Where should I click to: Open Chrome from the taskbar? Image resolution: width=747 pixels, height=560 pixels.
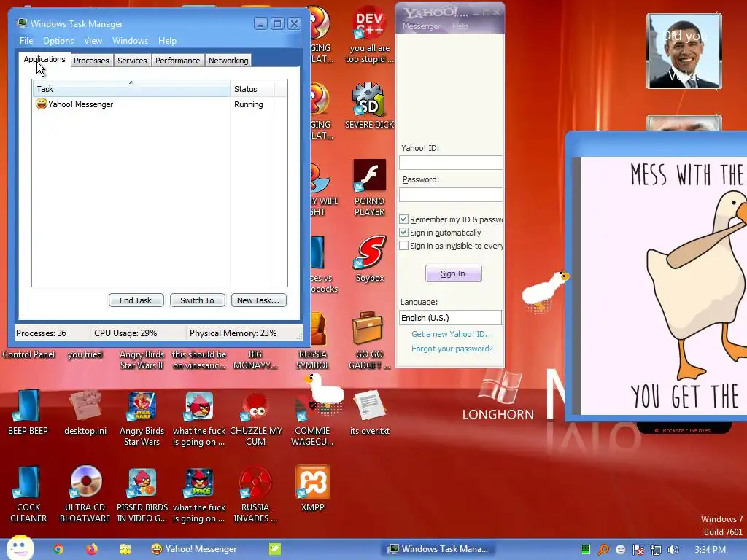point(58,549)
